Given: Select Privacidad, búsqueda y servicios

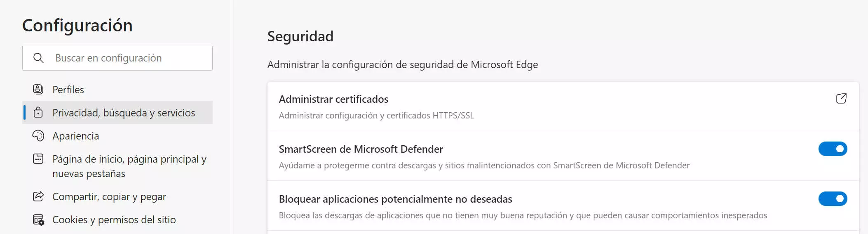Looking at the screenshot, I should [124, 113].
